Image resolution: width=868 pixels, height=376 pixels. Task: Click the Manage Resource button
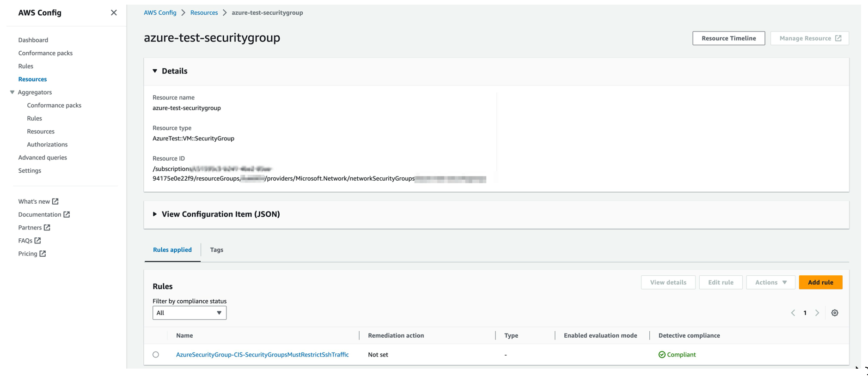810,38
